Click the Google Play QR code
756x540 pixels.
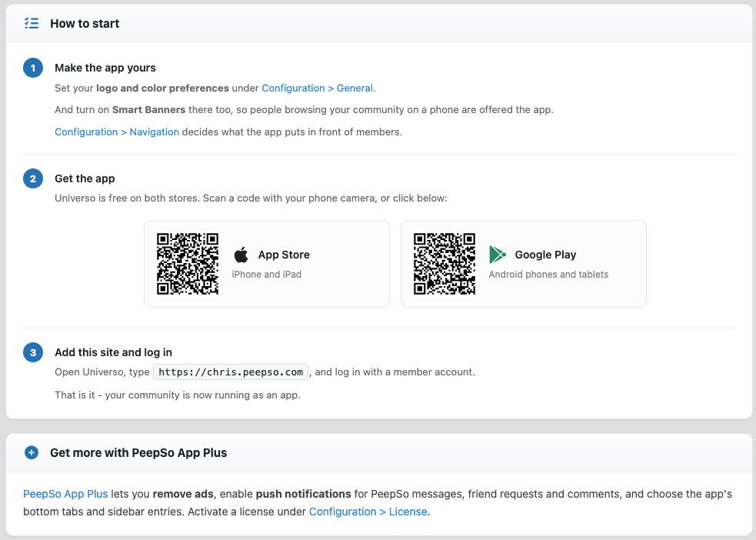445,264
